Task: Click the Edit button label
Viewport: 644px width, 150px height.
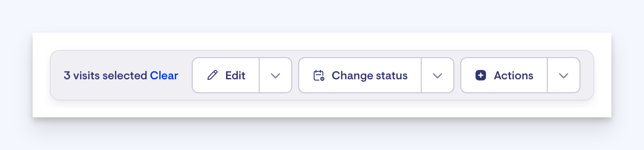Action: click(235, 75)
